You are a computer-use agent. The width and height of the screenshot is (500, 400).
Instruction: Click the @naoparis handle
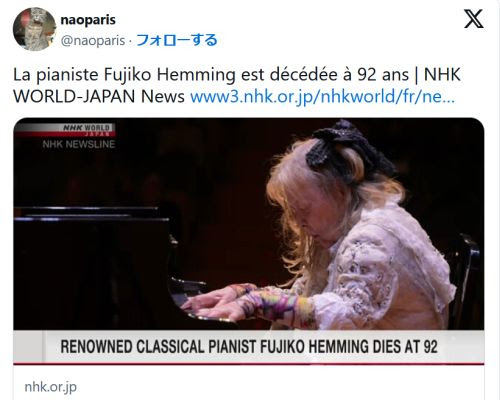(x=93, y=41)
